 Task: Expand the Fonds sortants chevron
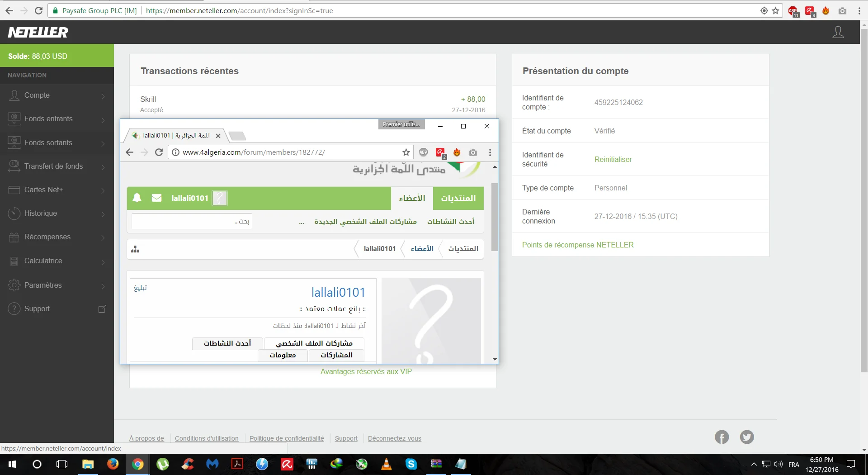(x=103, y=143)
